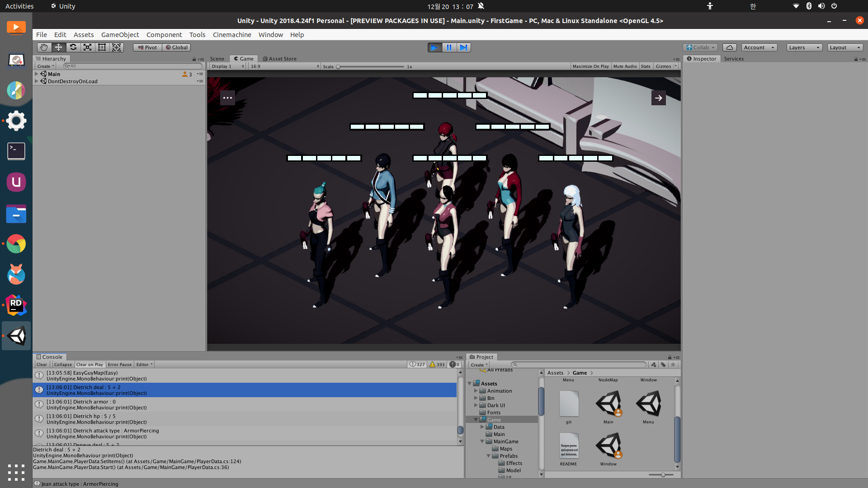Open the Hierarchy Create dropdown
868x488 pixels.
click(46, 66)
